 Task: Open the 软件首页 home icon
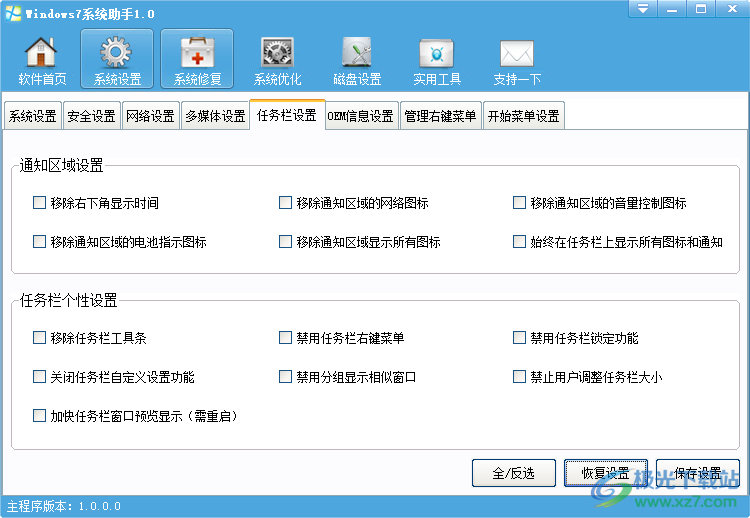42,59
